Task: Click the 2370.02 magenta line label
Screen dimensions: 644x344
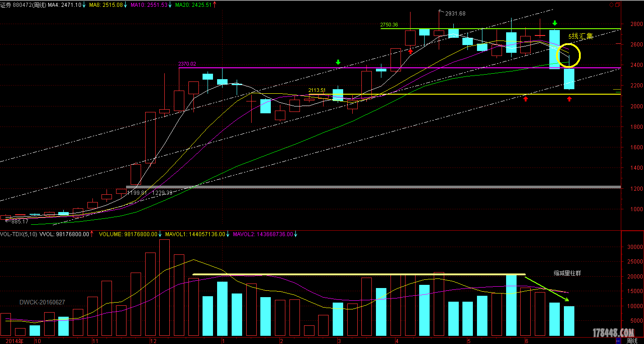Action: coord(187,64)
